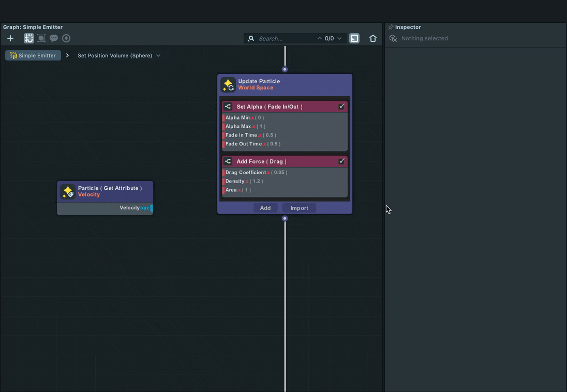The width and height of the screenshot is (567, 392).
Task: Disable the Set Alpha block checkbox
Action: tap(341, 107)
